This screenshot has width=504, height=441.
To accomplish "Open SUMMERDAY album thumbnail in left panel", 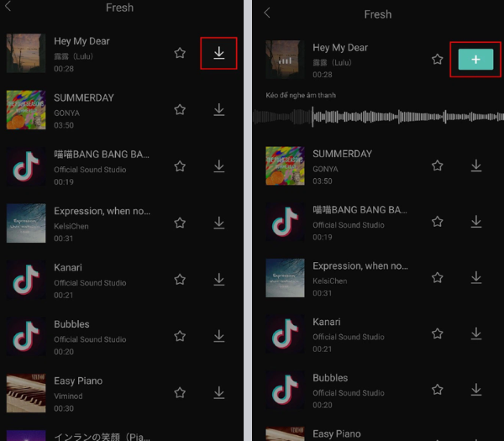I will (x=26, y=110).
